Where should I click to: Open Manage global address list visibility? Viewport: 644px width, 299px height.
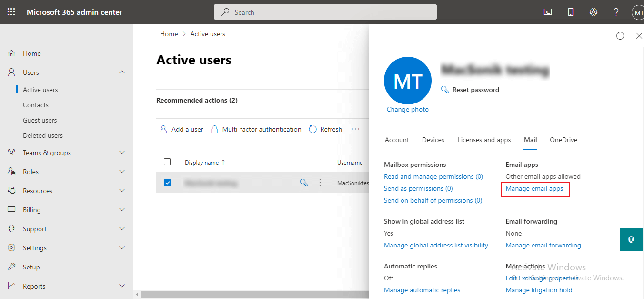pos(436,245)
